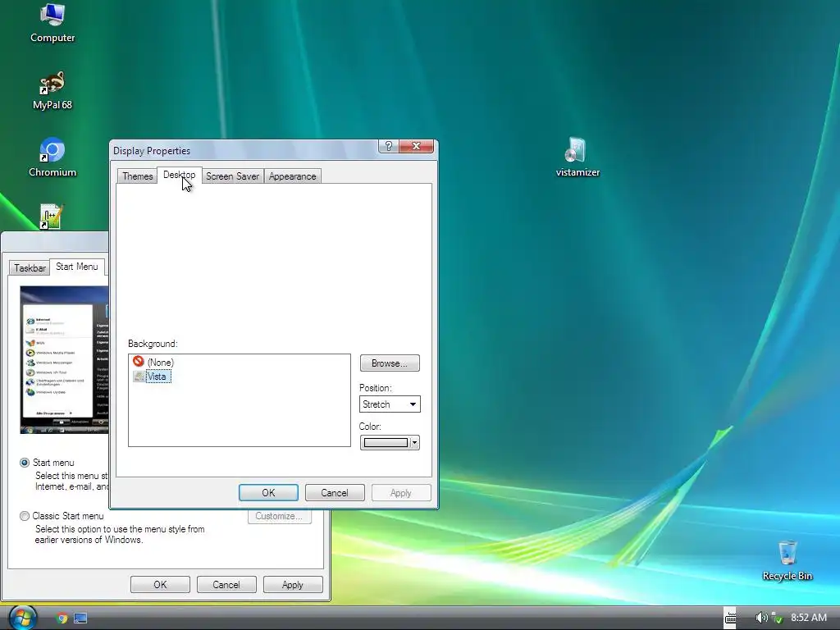Click the network status tray icon
This screenshot has width=840, height=630.
point(778,618)
